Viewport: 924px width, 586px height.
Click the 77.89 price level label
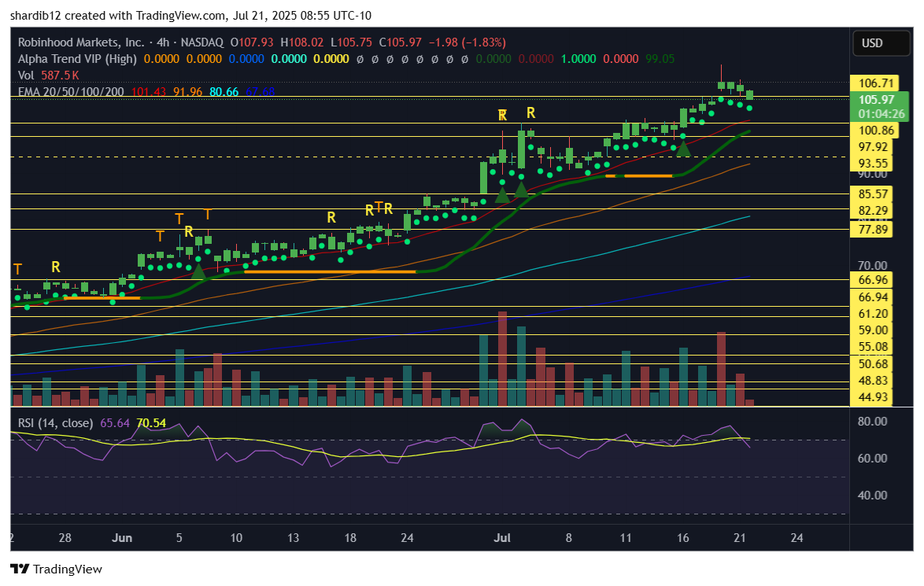coord(873,229)
